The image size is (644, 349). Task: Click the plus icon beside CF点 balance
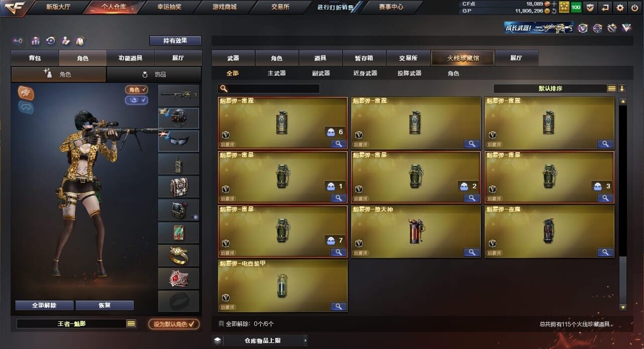point(554,4)
